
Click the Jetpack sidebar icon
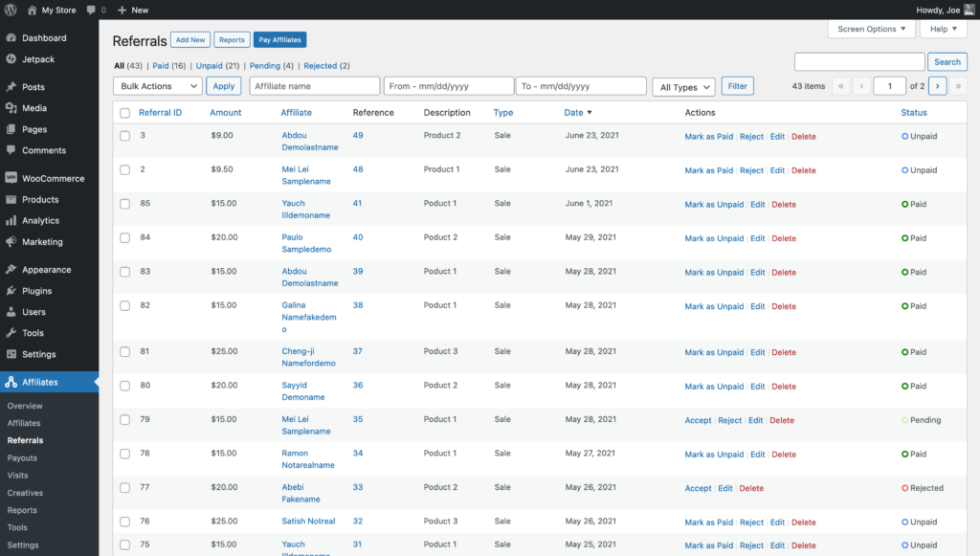[11, 59]
